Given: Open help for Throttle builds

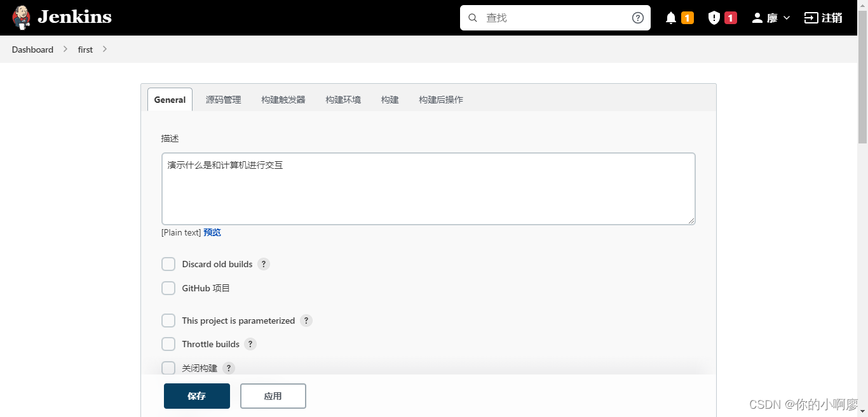Looking at the screenshot, I should tap(250, 344).
